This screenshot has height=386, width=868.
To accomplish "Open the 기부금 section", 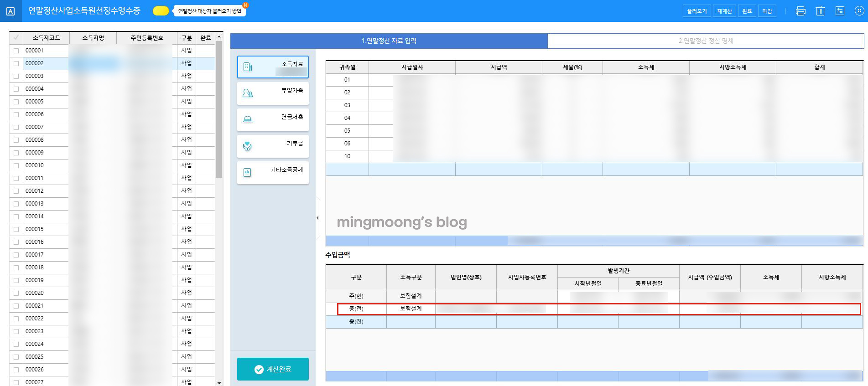I will [x=273, y=146].
